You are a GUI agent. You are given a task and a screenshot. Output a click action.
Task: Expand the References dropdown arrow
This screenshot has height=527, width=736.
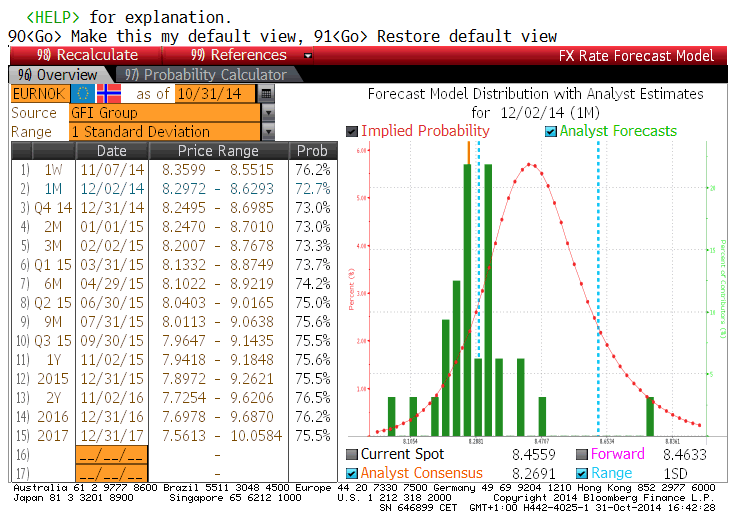click(308, 56)
